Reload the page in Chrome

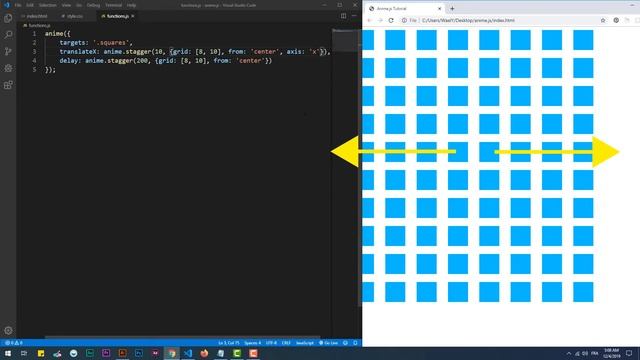tap(391, 20)
